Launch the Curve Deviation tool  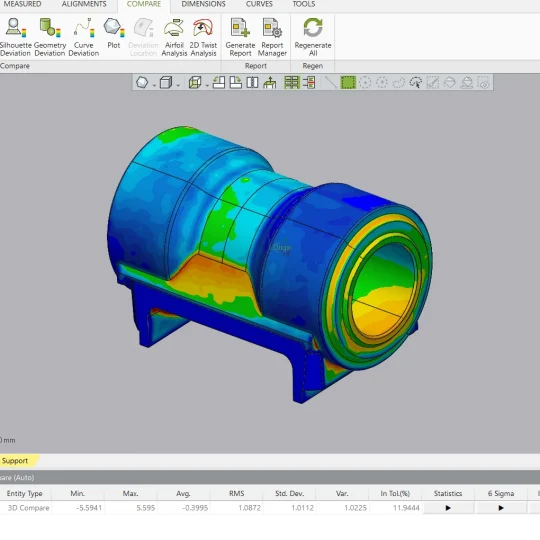click(x=84, y=37)
